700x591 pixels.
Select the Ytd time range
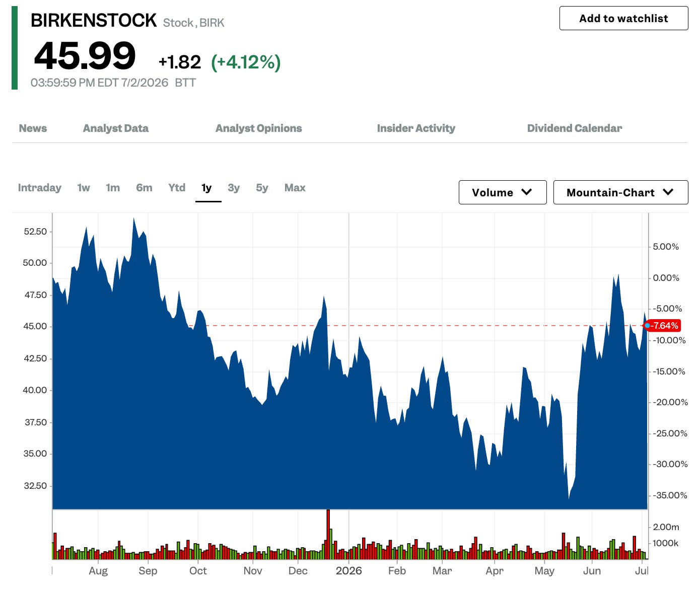177,188
